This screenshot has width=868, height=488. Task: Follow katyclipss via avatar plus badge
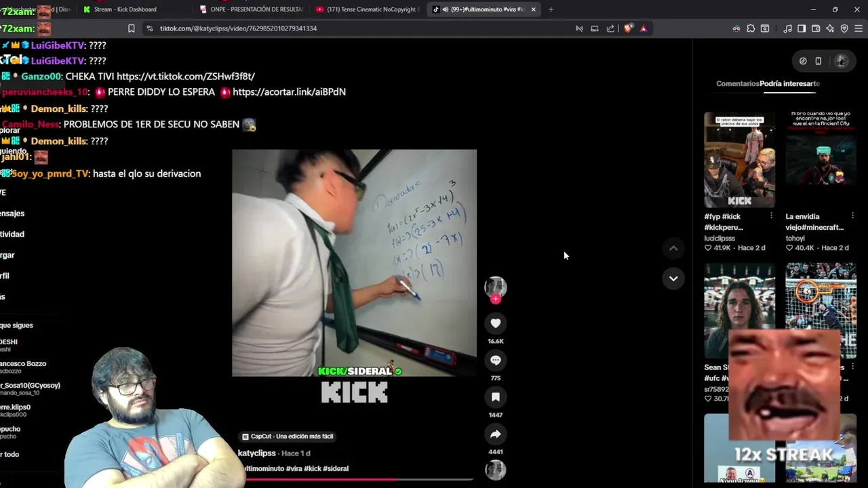(x=496, y=299)
